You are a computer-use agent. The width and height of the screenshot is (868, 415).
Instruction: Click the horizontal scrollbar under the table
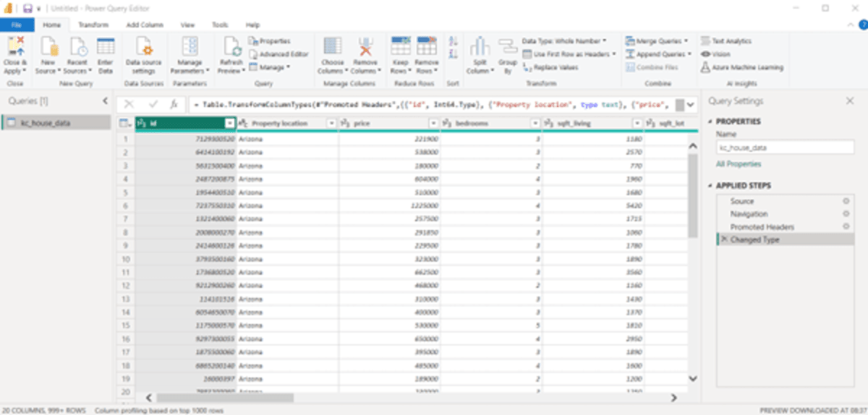(x=225, y=398)
